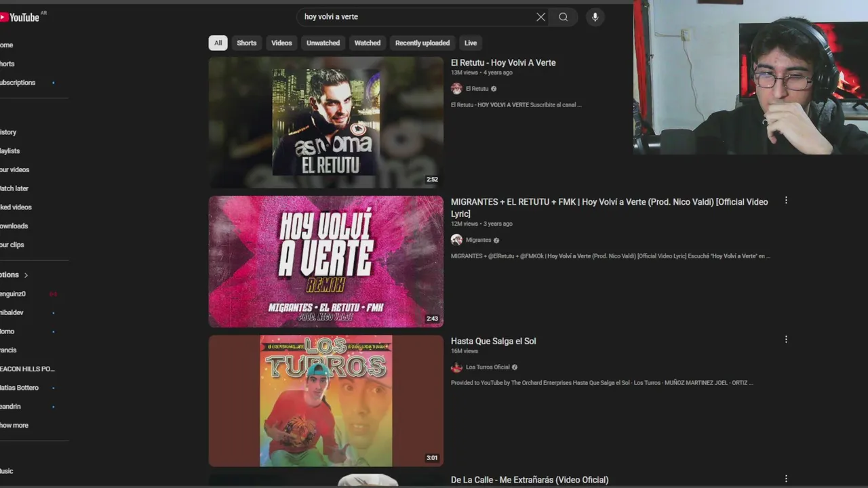
Task: Open the El Retutu channel name link
Action: click(x=477, y=89)
